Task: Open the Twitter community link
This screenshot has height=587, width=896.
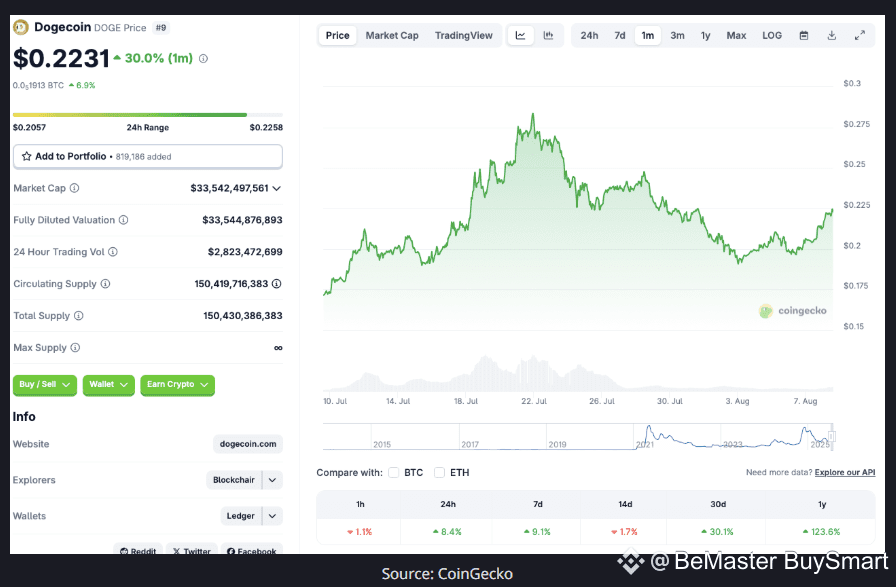Action: pyautogui.click(x=192, y=550)
